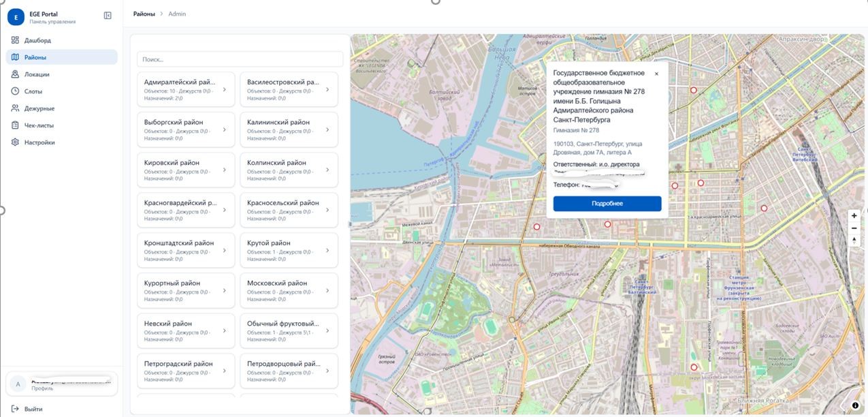Close the Гимназия № 278 popup
The height and width of the screenshot is (417, 868).
(656, 74)
